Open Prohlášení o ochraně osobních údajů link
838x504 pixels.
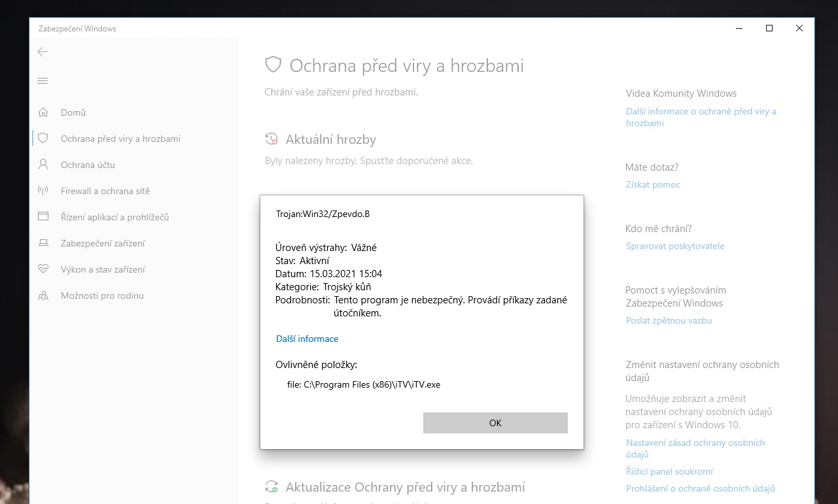pos(701,488)
